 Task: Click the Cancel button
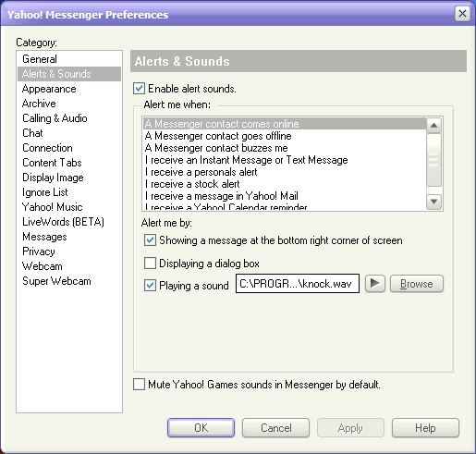tap(275, 428)
